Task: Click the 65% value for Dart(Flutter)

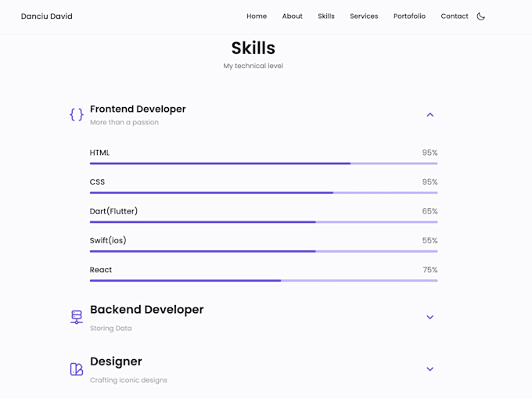Action: coord(430,211)
